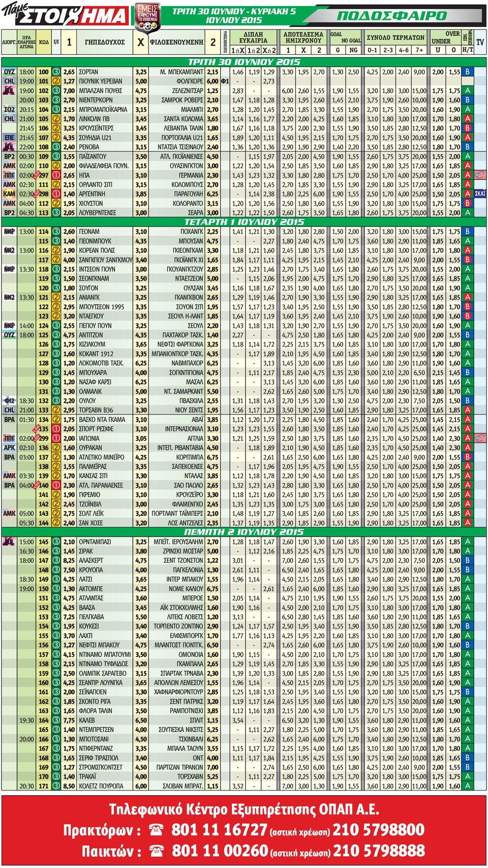Click the landline number 210 5798888
The width and height of the screenshot is (488, 868).
[379, 850]
